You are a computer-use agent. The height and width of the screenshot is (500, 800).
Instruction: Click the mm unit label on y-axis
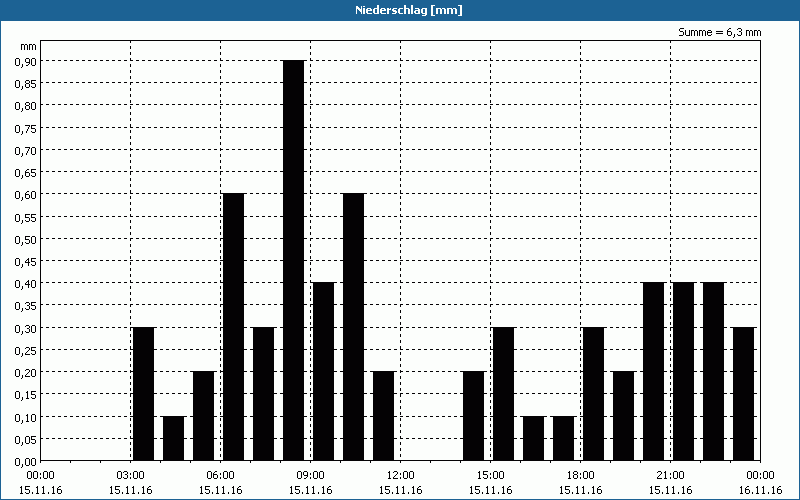click(28, 46)
